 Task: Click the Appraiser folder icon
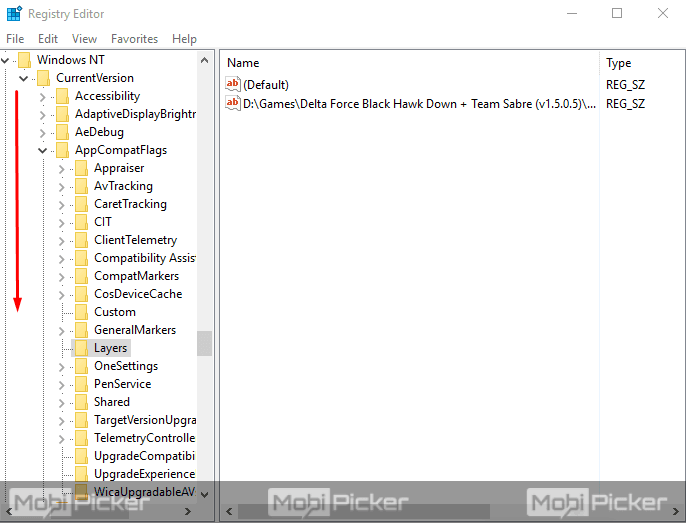[81, 168]
